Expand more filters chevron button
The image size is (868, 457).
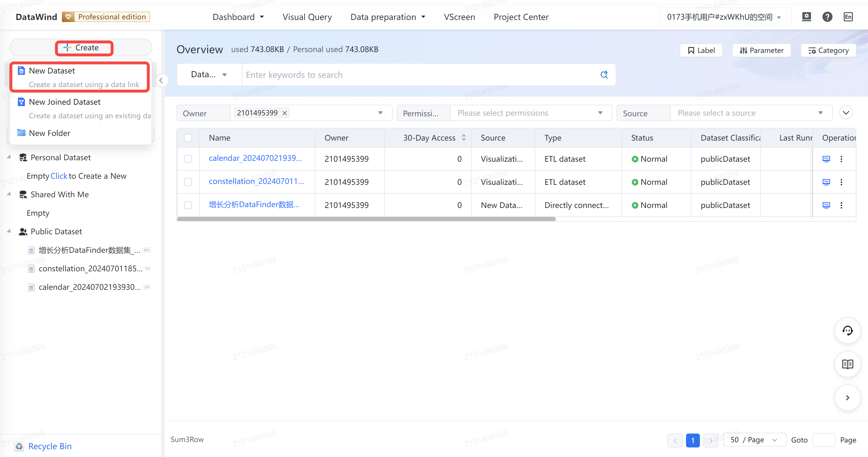click(x=845, y=113)
